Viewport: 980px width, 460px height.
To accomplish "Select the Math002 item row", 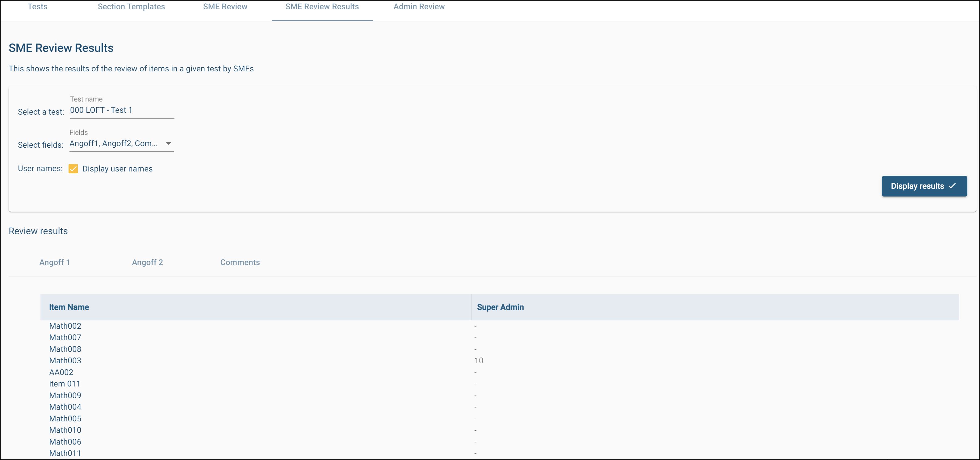I will 500,326.
